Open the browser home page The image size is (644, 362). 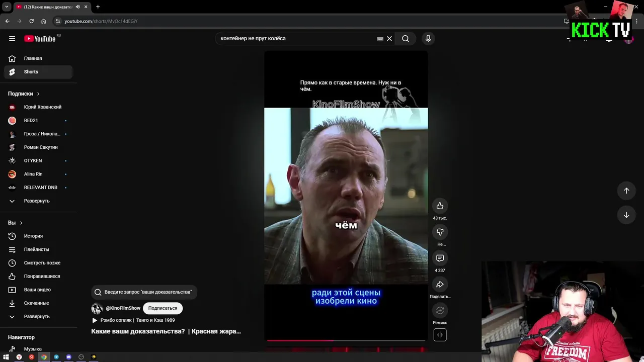pyautogui.click(x=43, y=21)
